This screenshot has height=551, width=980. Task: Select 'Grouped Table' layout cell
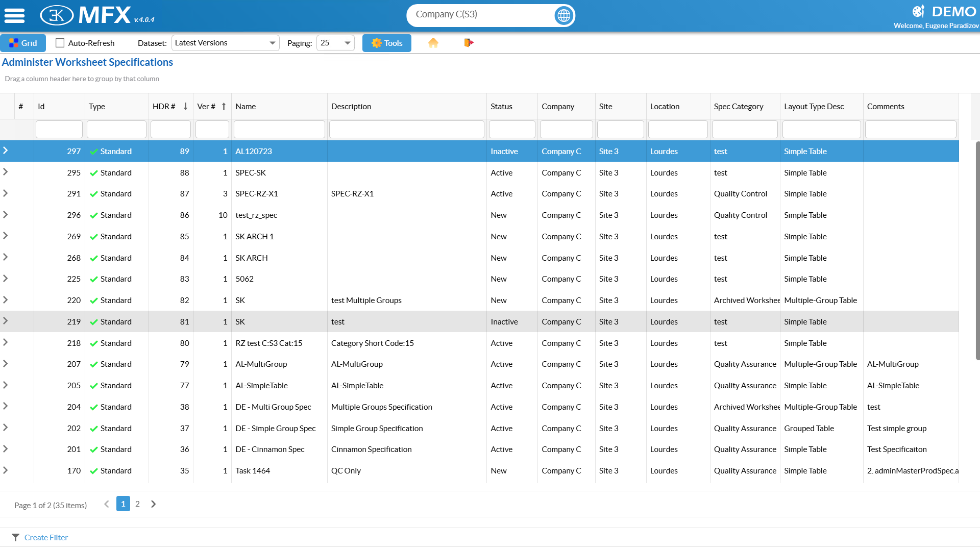821,429
